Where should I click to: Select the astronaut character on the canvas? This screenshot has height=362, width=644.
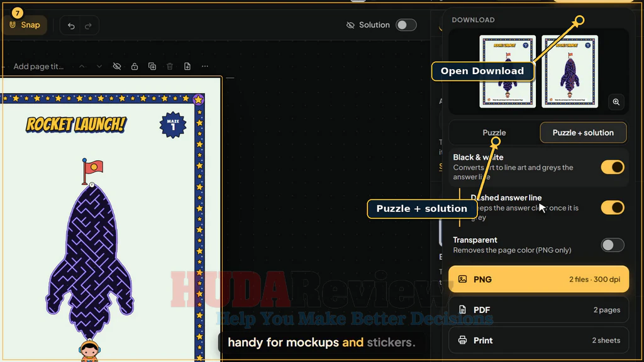[89, 351]
